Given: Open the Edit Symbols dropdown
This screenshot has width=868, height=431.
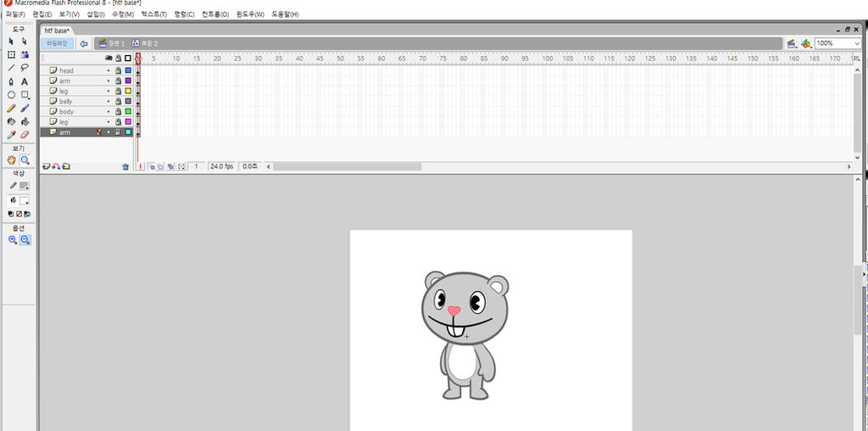Looking at the screenshot, I should tap(805, 43).
